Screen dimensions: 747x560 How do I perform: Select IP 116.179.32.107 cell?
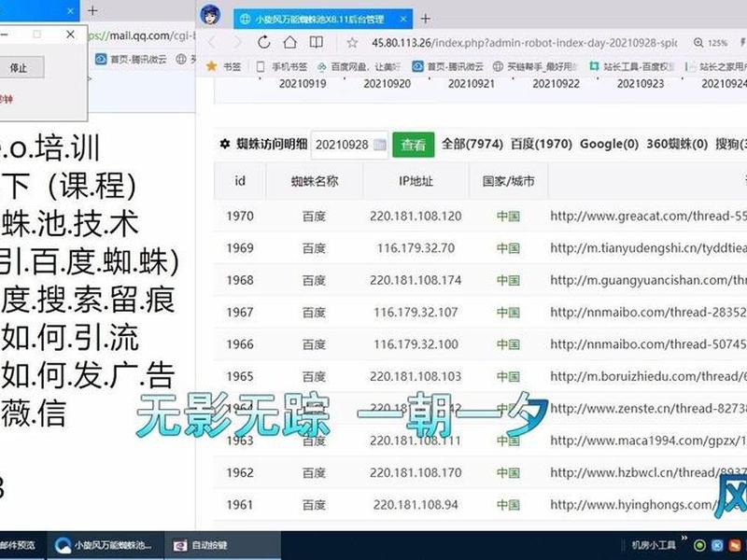coord(416,313)
